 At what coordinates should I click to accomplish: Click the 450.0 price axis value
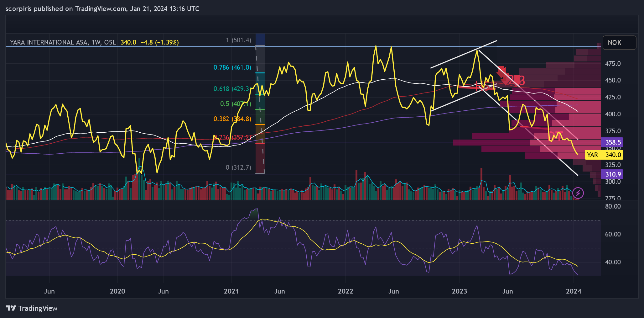click(x=613, y=80)
